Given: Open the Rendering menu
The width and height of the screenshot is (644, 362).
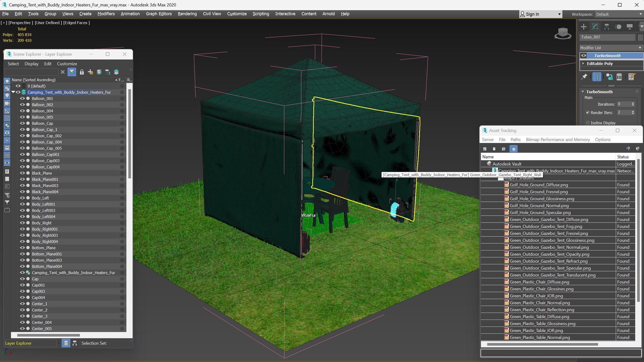Looking at the screenshot, I should pos(187,14).
